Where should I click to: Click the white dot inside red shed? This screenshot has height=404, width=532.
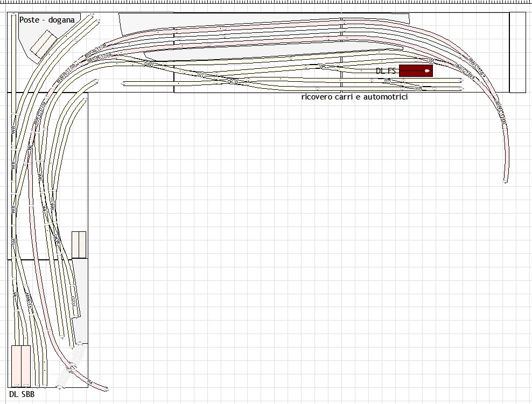427,70
